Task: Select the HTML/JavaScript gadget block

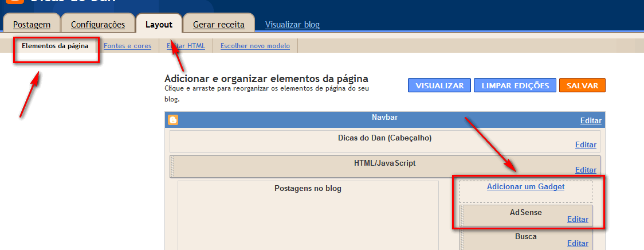Action: pyautogui.click(x=385, y=166)
